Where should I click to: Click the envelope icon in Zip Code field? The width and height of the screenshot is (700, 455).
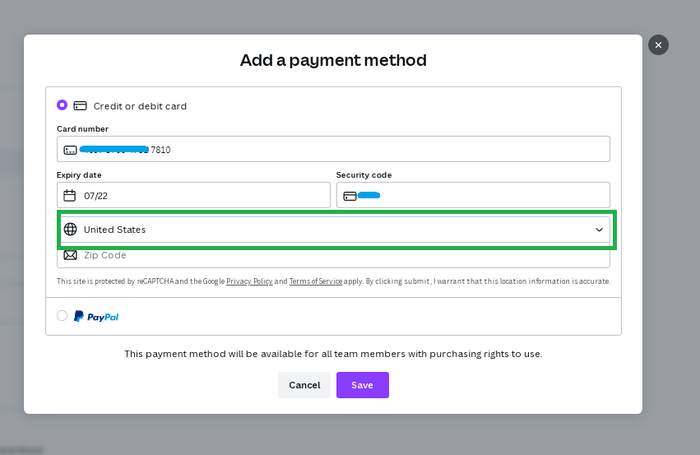70,255
